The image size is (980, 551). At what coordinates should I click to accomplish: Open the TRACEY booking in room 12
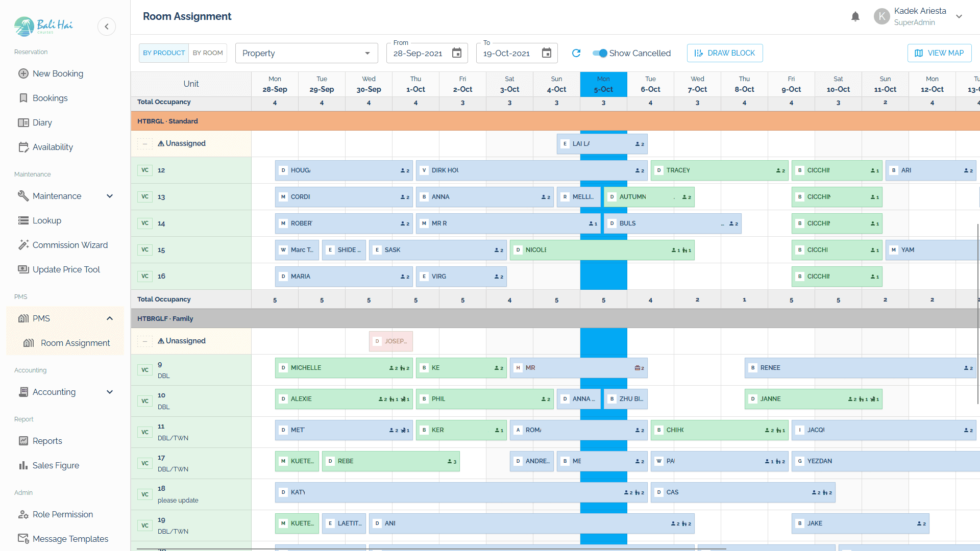pyautogui.click(x=719, y=170)
